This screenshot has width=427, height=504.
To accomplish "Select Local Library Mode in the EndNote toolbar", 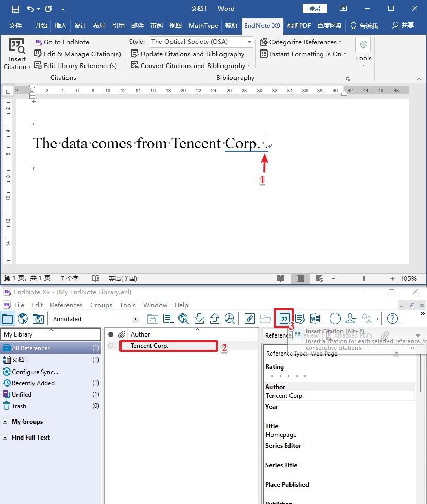I will [7, 319].
